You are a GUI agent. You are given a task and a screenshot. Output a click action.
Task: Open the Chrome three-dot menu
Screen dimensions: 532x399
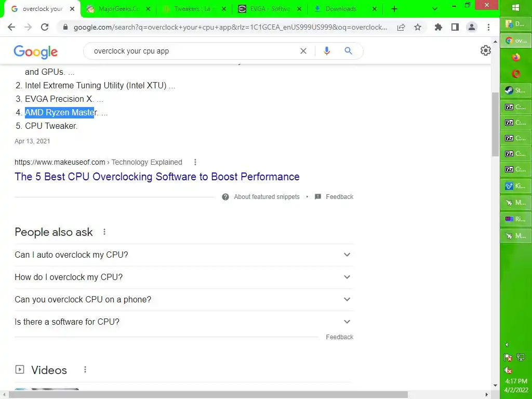[x=488, y=27]
